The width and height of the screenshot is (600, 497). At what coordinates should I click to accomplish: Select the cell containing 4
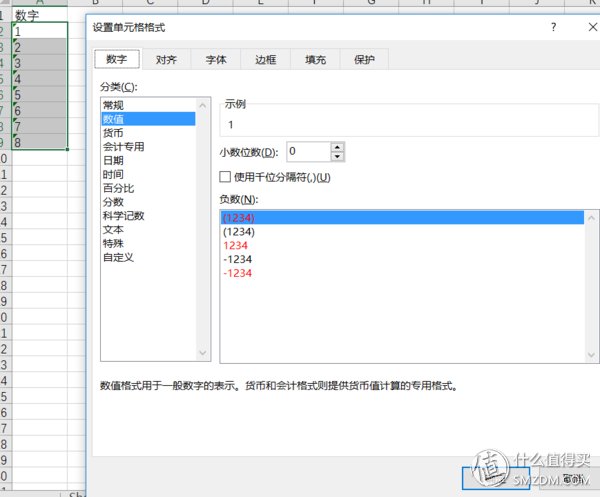(x=40, y=78)
